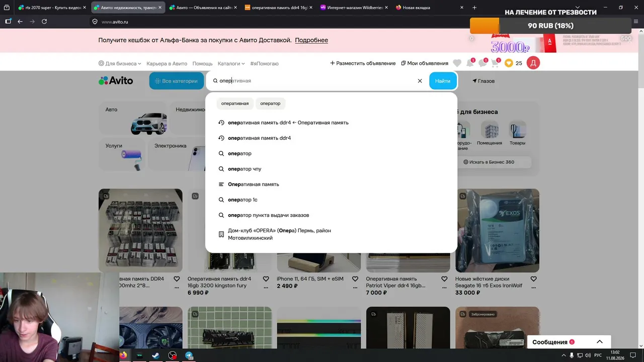Favorite the Patriot Viper ddr4 listing
Viewport: 644px width, 362px height.
click(x=444, y=279)
